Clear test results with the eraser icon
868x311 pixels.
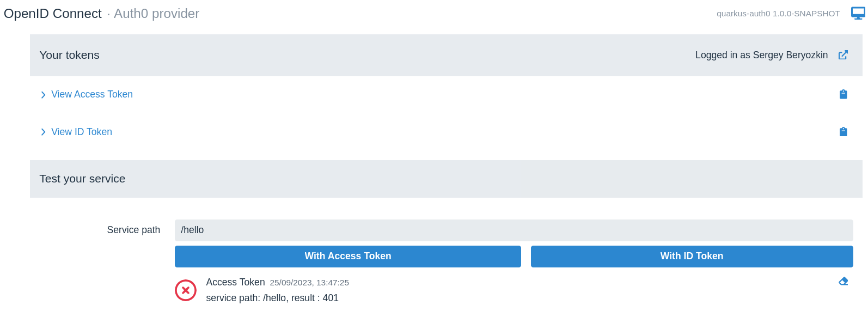coord(843,282)
